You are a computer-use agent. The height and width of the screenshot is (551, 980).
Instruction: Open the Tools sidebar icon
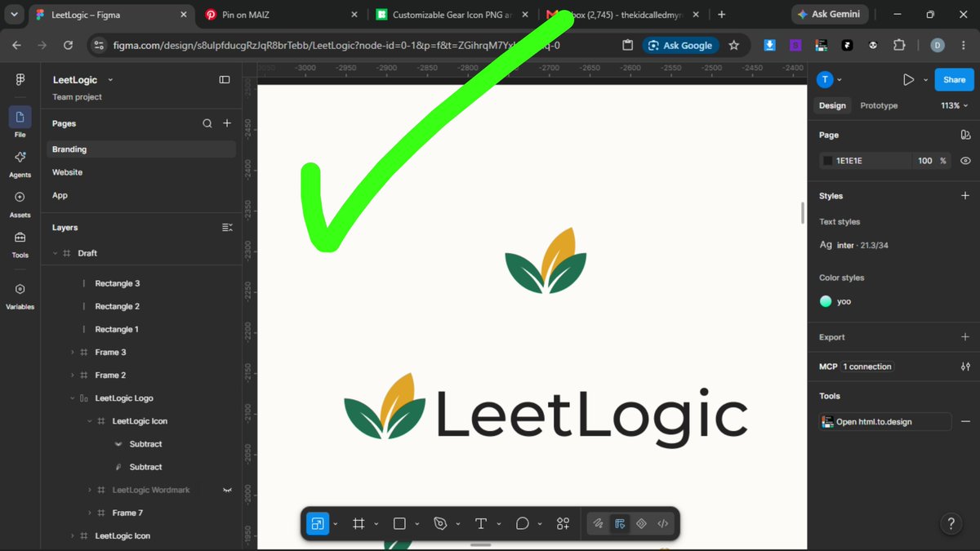click(20, 238)
